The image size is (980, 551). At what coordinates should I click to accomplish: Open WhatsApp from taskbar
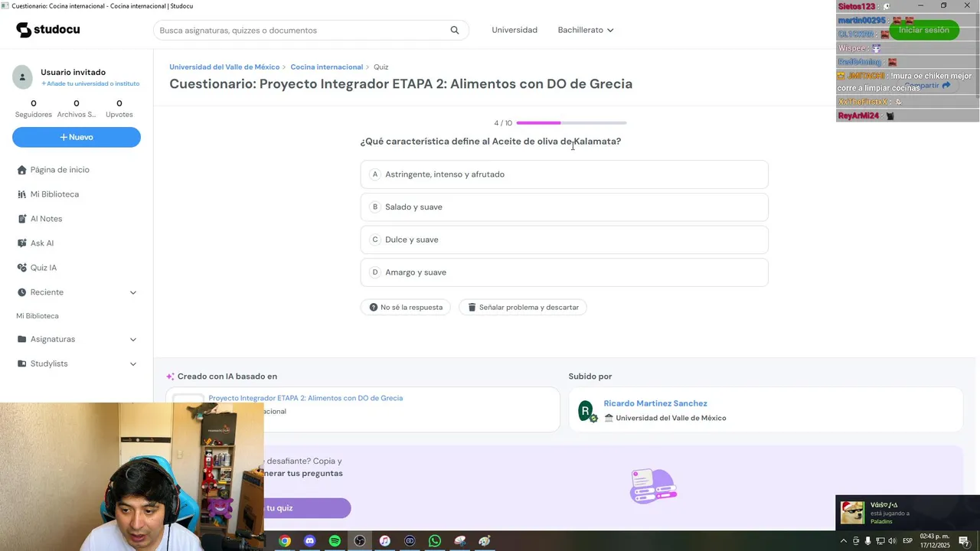coord(435,541)
